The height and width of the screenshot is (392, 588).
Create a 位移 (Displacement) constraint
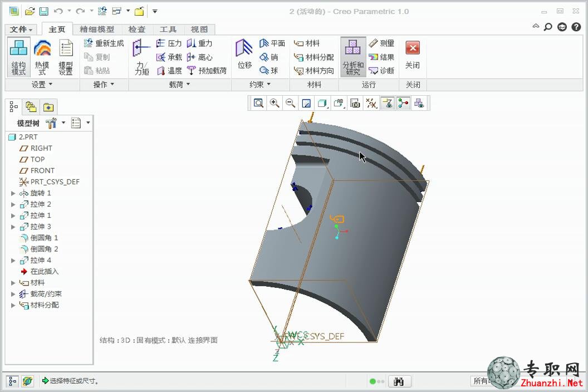[244, 55]
